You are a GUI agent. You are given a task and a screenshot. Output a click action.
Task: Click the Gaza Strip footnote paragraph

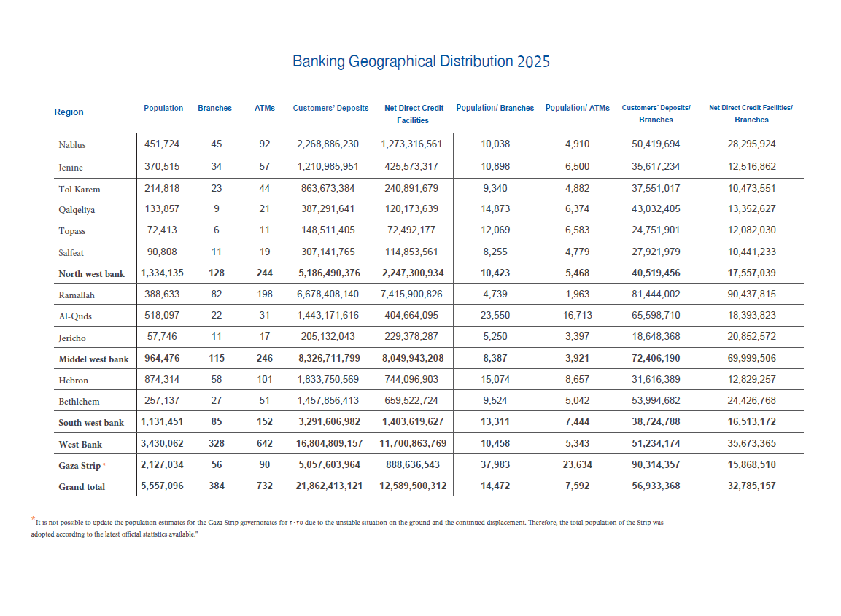[347, 528]
